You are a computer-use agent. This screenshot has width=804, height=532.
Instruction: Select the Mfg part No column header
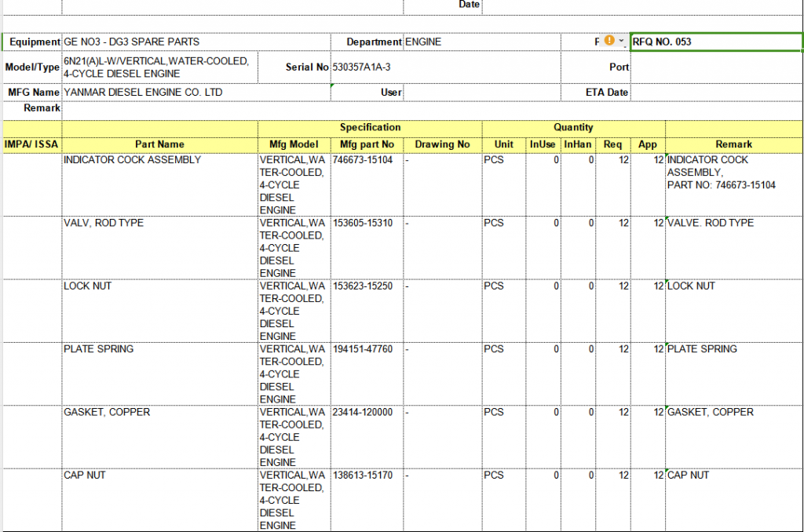(x=367, y=144)
